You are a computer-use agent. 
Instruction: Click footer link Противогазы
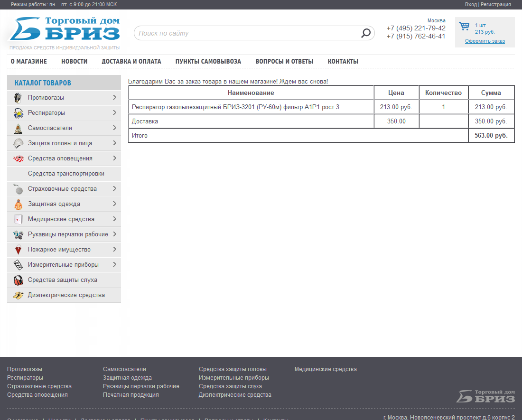point(25,369)
